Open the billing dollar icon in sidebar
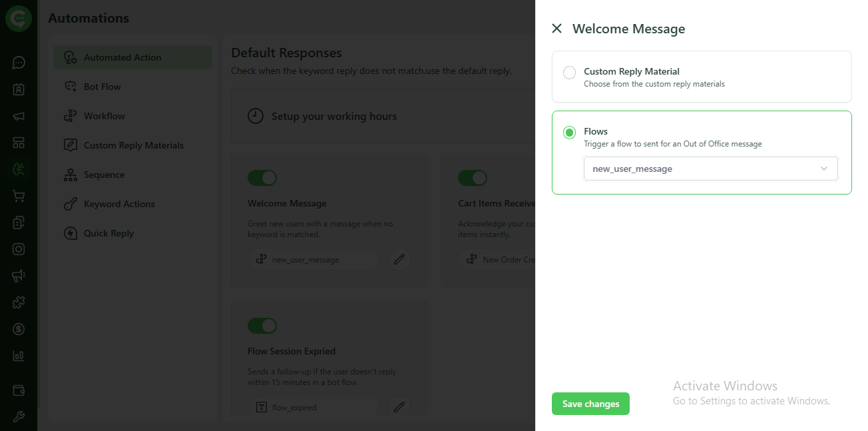The image size is (868, 431). (x=19, y=328)
